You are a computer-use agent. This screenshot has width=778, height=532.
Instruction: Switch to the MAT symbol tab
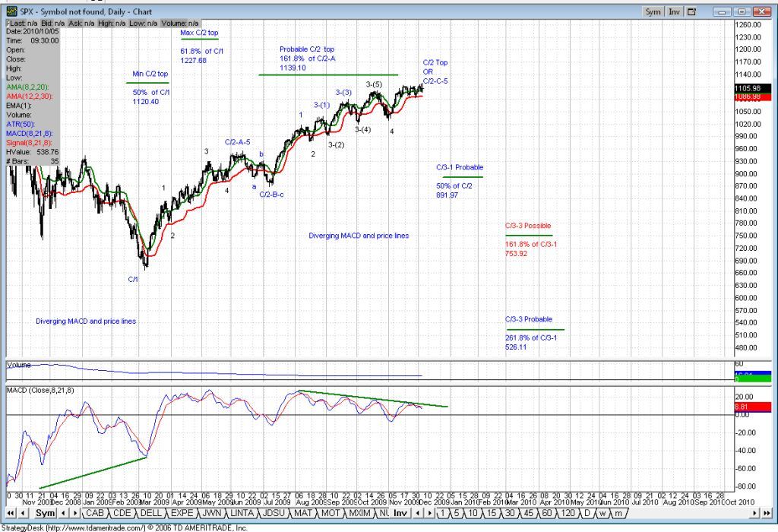pyautogui.click(x=303, y=513)
